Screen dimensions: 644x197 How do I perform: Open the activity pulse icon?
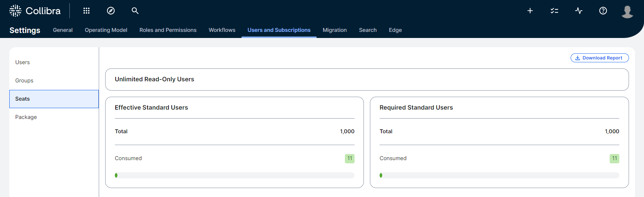[579, 11]
